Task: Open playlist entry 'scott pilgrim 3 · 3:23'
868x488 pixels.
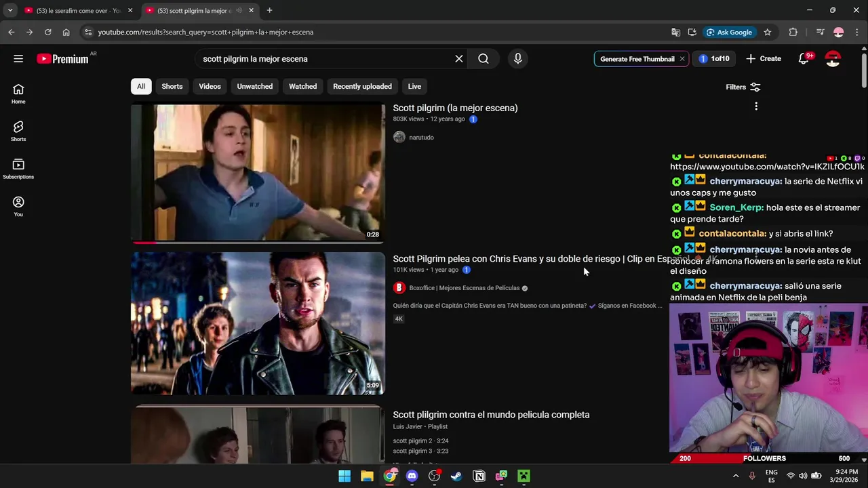Action: pos(420,451)
